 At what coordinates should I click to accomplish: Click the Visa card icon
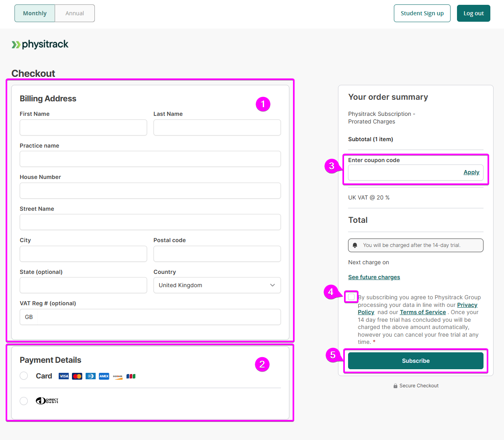pos(64,376)
